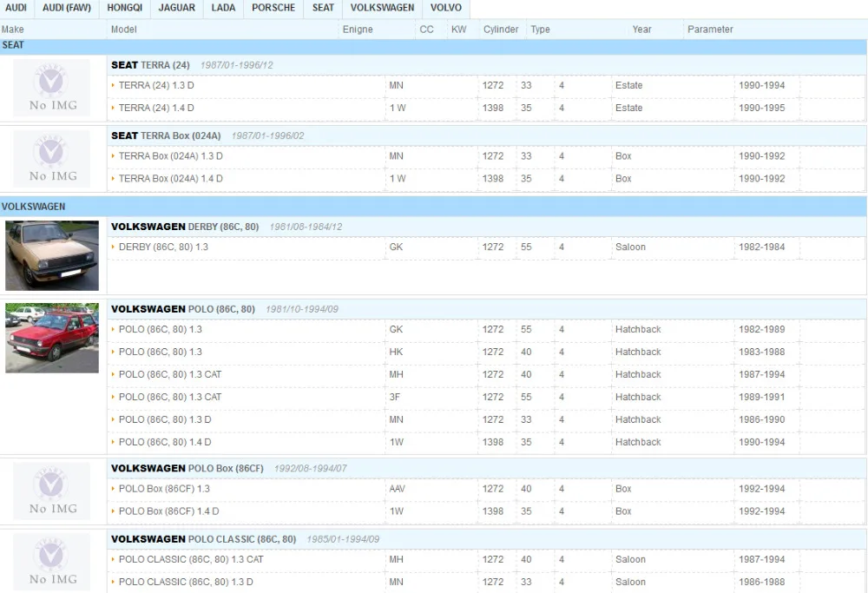The height and width of the screenshot is (593, 868).
Task: Click the 1989-1991 year cell
Action: click(x=762, y=398)
